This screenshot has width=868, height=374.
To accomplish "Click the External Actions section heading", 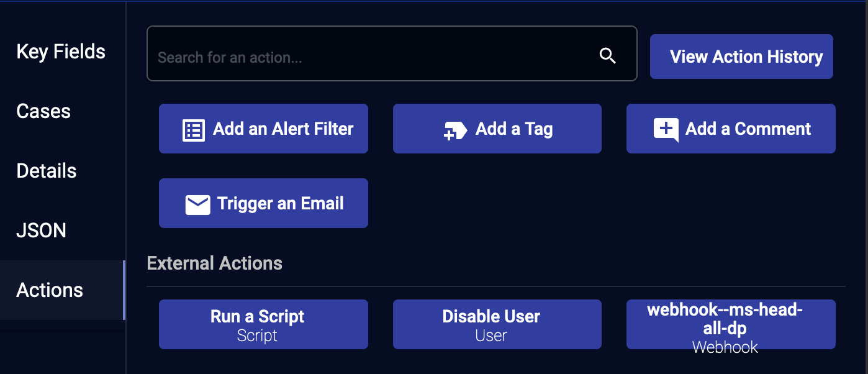I will point(214,263).
